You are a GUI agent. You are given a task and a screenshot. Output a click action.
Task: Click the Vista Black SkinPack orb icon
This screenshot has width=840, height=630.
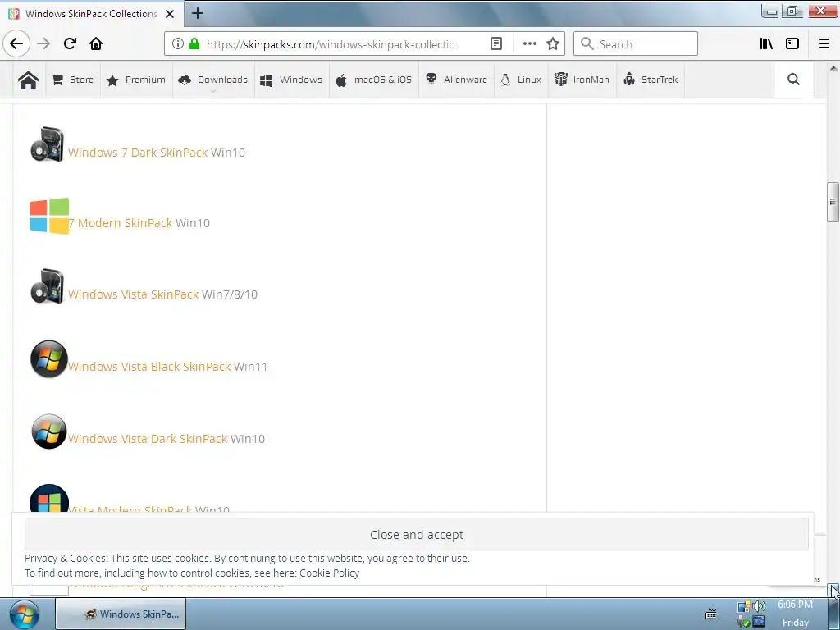(48, 359)
